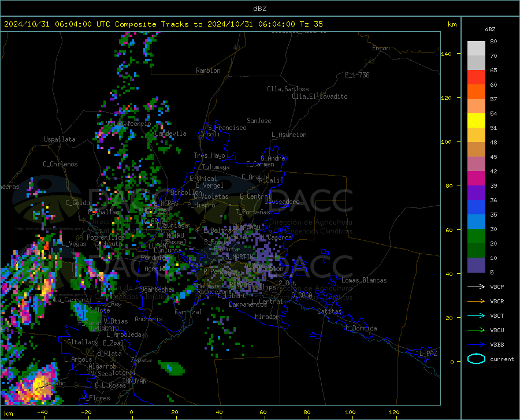Select the light blue 30 dBZ swatch
The height and width of the screenshot is (420, 520).
coord(476,222)
